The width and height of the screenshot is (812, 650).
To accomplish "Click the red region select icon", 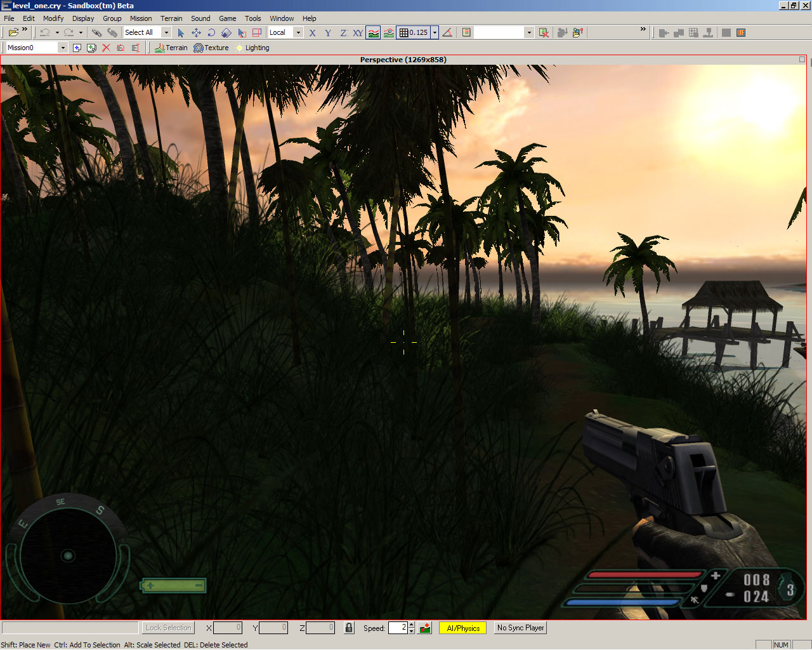I will (x=257, y=32).
